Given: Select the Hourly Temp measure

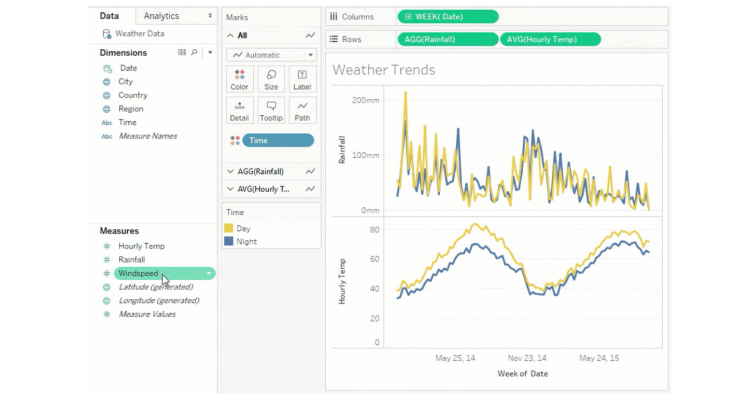Looking at the screenshot, I should point(141,246).
